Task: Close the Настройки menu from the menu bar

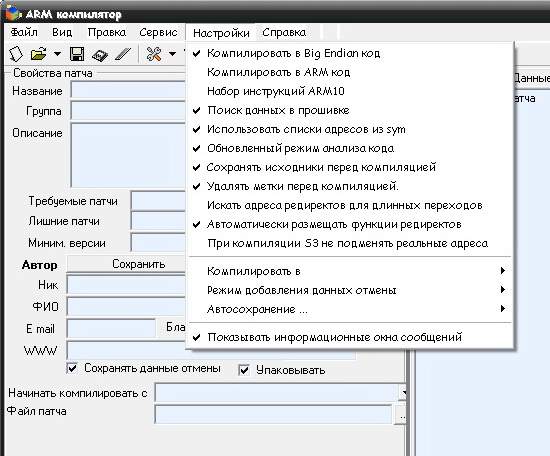Action: tap(221, 33)
